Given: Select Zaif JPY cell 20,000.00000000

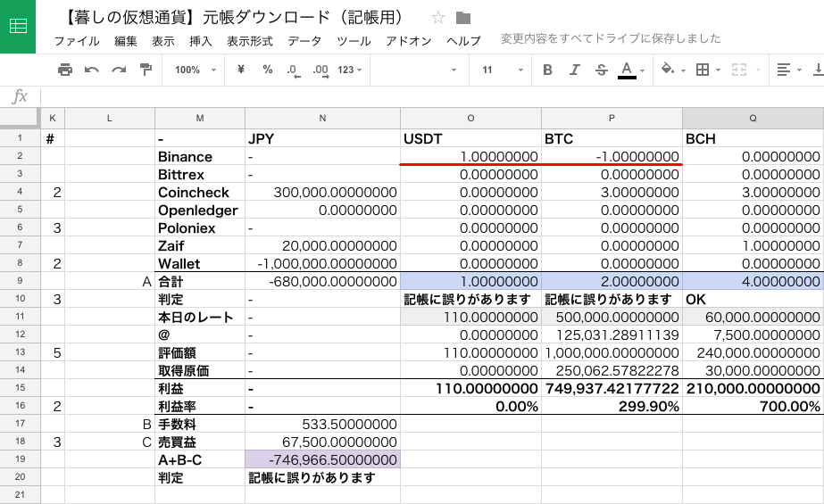Looking at the screenshot, I should click(x=322, y=245).
